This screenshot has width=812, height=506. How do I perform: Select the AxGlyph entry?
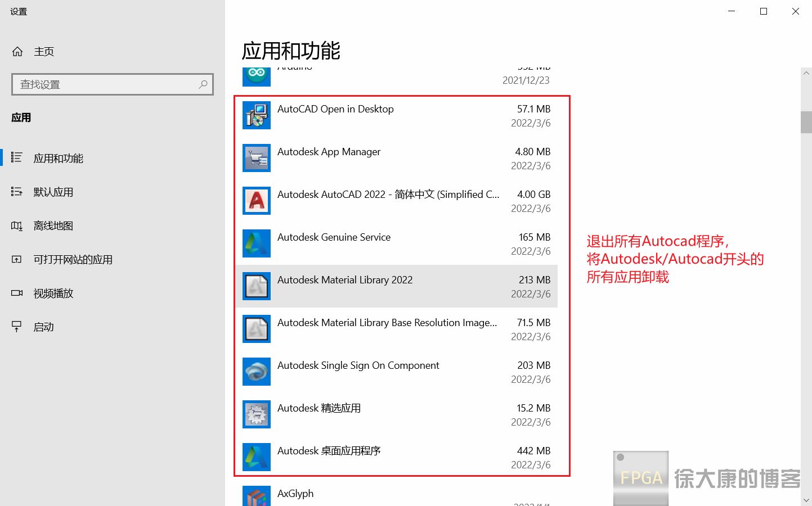point(397,493)
